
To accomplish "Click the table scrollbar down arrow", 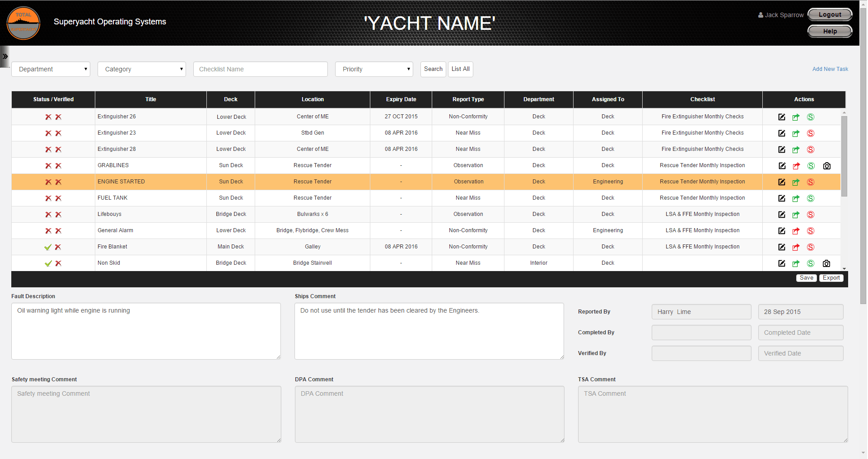I will point(844,268).
